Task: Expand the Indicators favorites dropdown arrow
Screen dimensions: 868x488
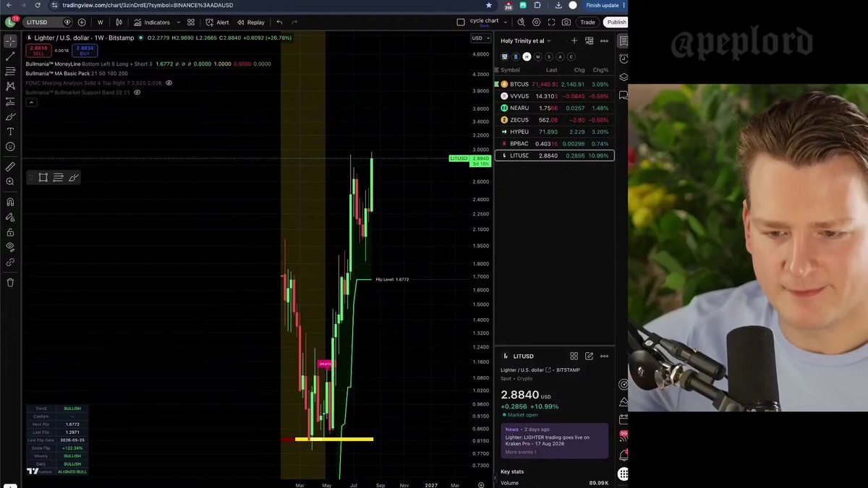Action: [178, 22]
